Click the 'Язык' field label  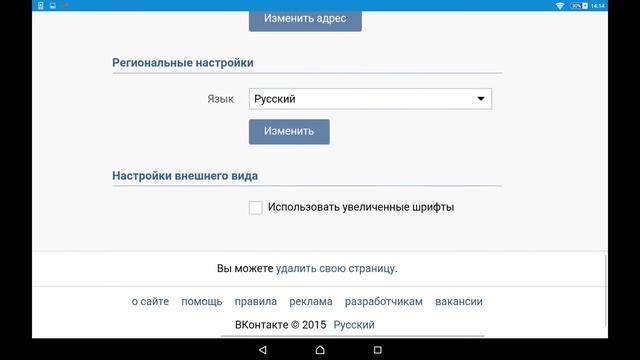tap(220, 99)
